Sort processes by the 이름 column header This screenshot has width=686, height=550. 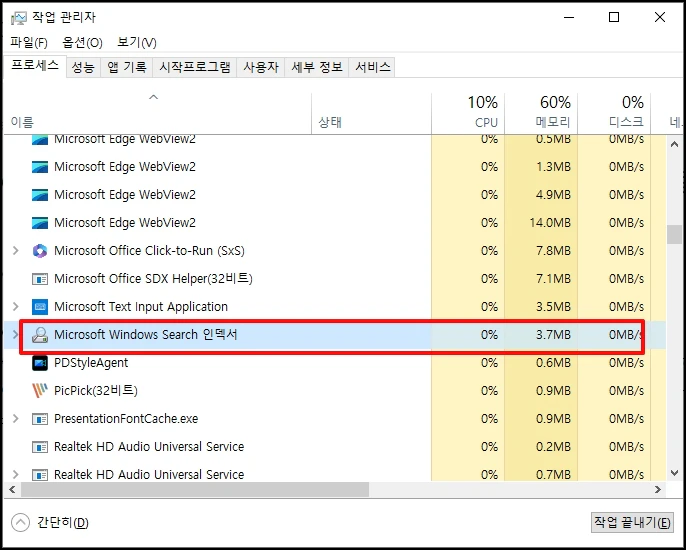click(x=158, y=114)
